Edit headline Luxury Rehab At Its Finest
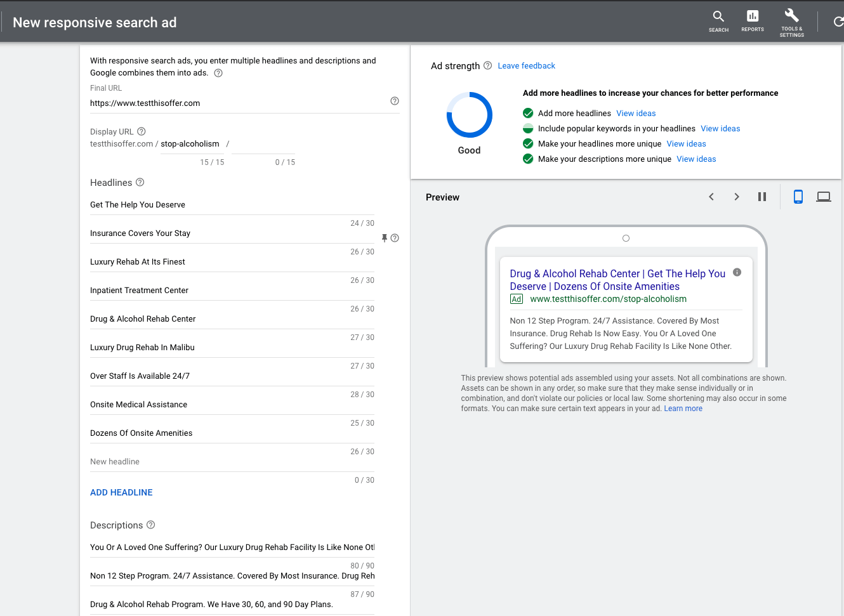The image size is (844, 616). tap(232, 262)
